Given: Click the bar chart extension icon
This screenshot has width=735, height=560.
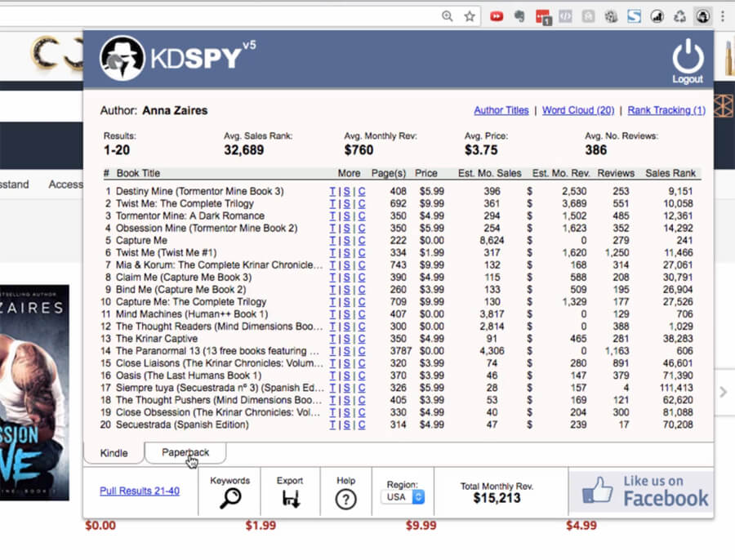Looking at the screenshot, I should [x=657, y=16].
